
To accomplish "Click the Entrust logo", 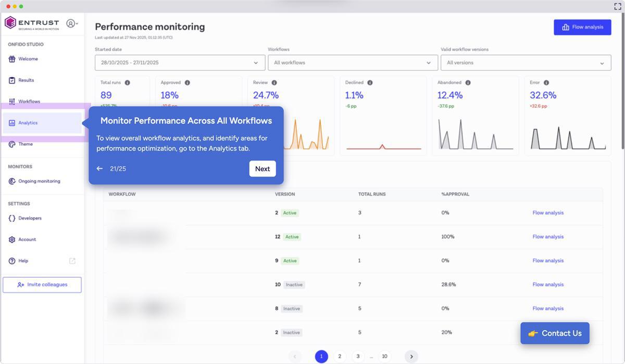I will tap(32, 23).
